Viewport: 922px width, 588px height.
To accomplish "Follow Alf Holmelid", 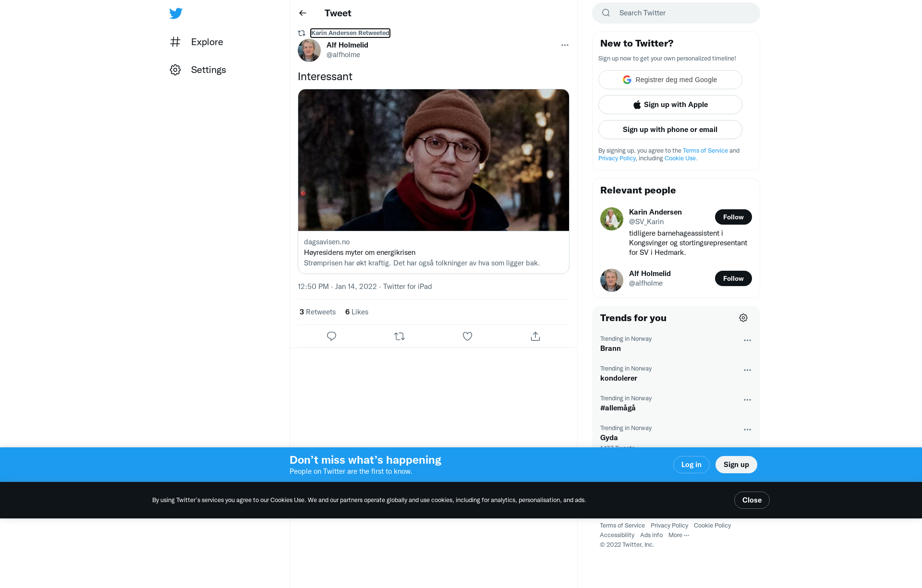I will point(733,278).
